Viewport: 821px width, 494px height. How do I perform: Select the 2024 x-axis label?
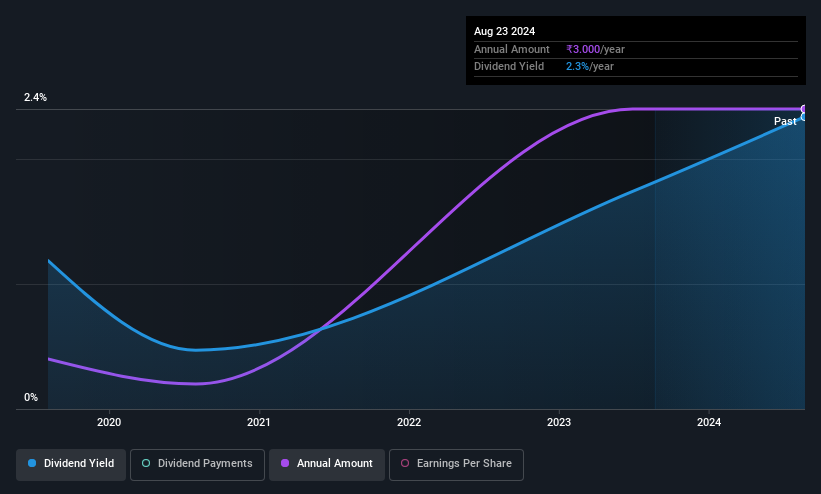709,422
